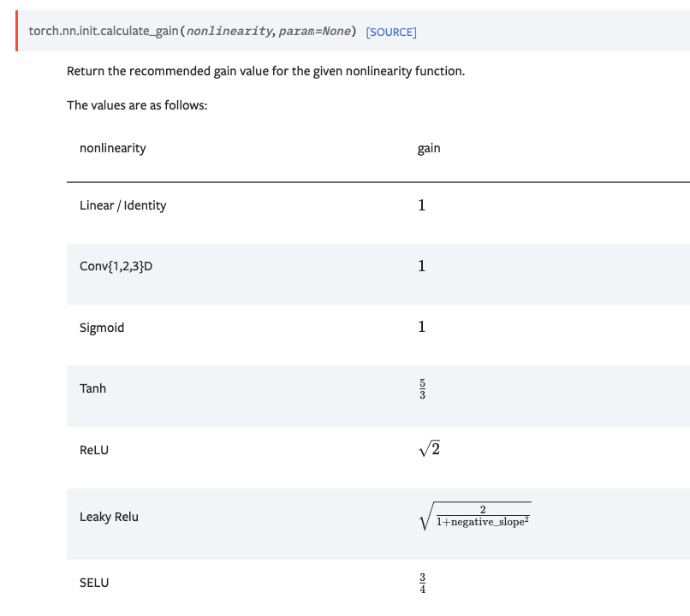This screenshot has width=690, height=616.
Task: Select the Linear / Identity row label
Action: tap(122, 205)
